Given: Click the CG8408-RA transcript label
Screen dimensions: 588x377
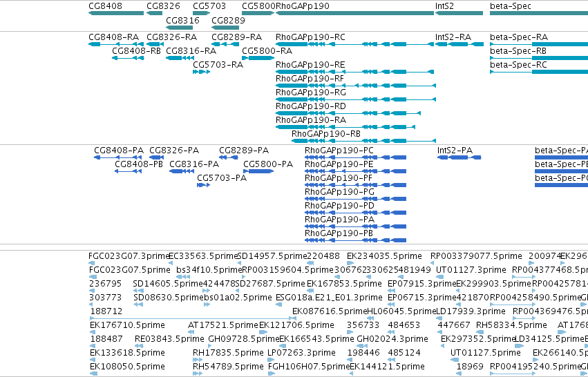Looking at the screenshot, I should pyautogui.click(x=113, y=37).
